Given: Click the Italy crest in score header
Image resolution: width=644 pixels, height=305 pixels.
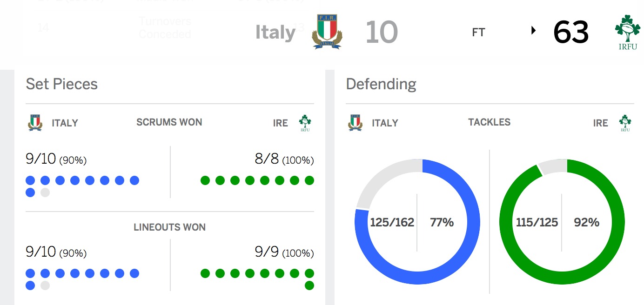Looking at the screenshot, I should pyautogui.click(x=327, y=32).
